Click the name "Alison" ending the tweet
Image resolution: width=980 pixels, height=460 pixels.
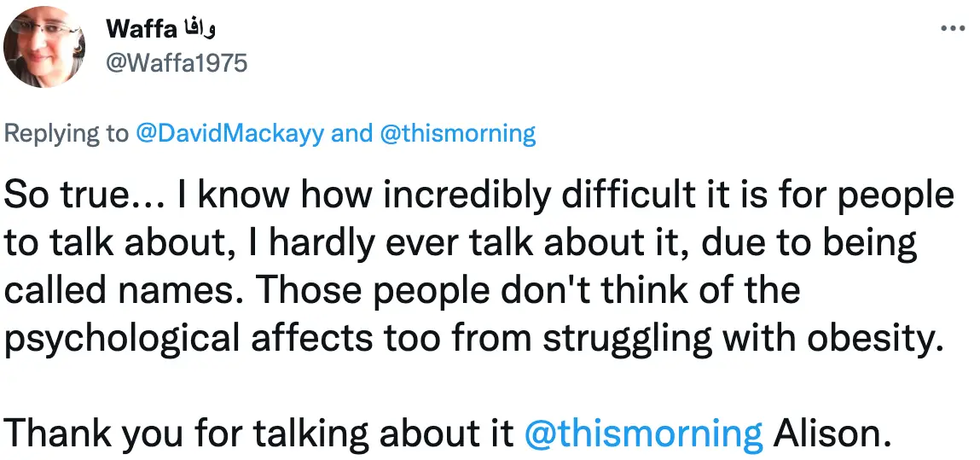(831, 434)
